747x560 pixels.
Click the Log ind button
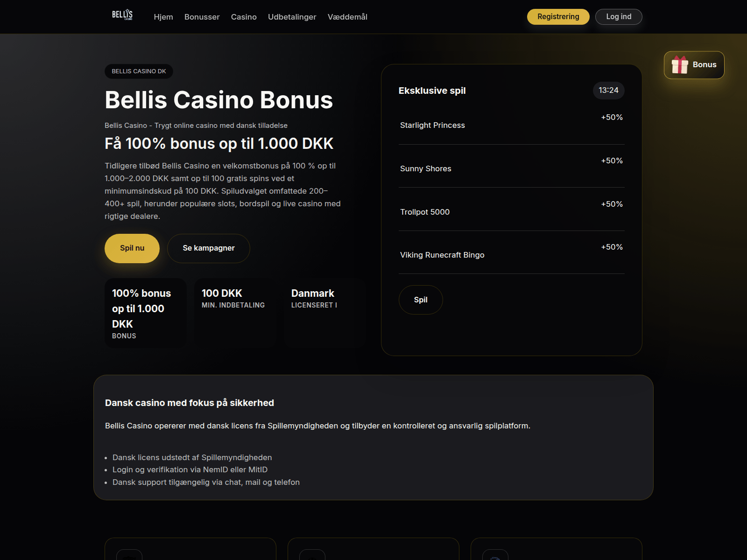point(619,17)
